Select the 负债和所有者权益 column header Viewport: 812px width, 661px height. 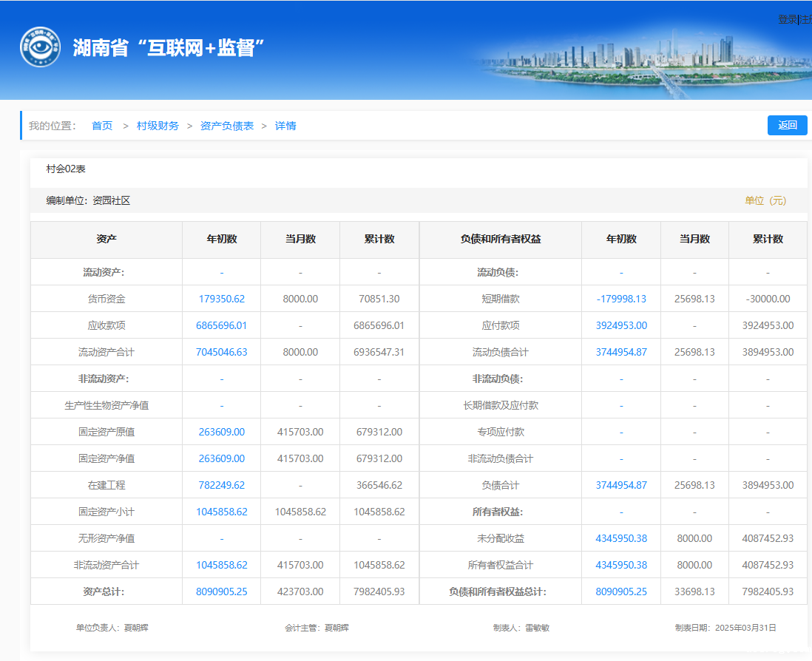(500, 240)
